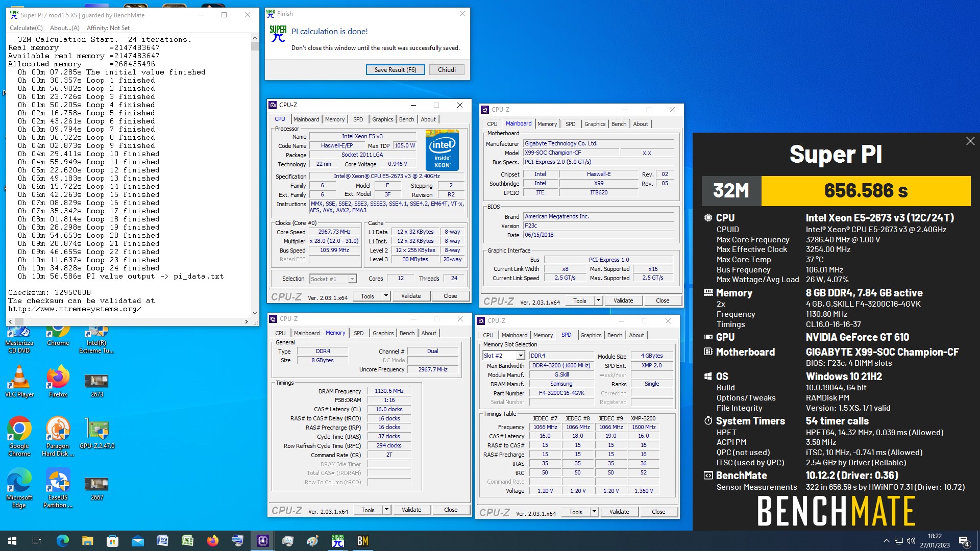Viewport: 980px width, 551px height.
Task: Open Mail from the taskbar
Action: coord(137,541)
